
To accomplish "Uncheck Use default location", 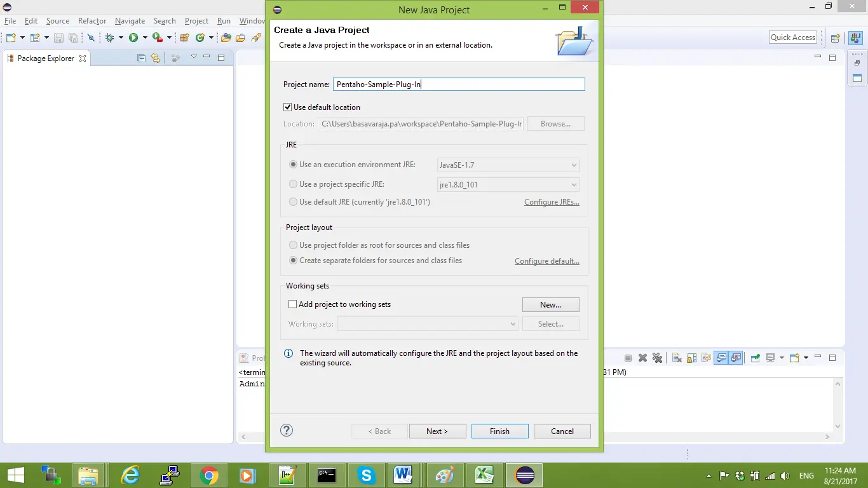I will [x=288, y=107].
